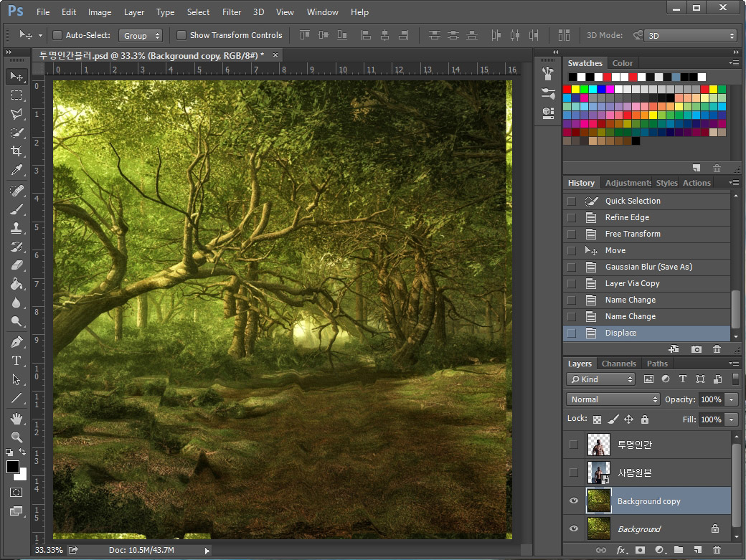Hide the Background copy layer

click(x=573, y=501)
